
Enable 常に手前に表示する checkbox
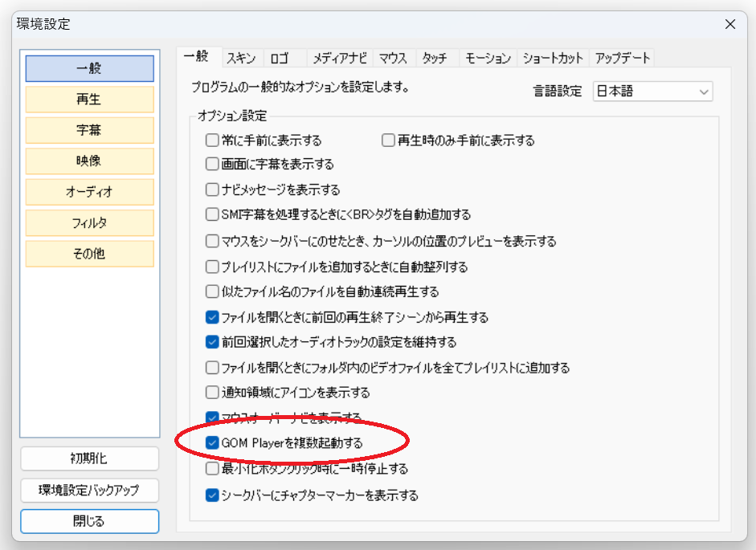pos(212,141)
